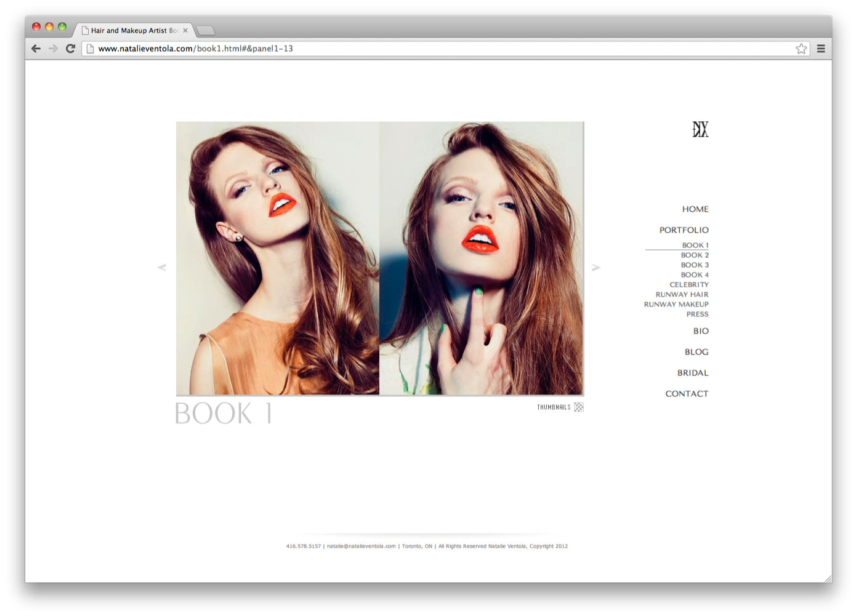The image size is (856, 616).
Task: Go to the BRIDAL page
Action: coord(693,373)
